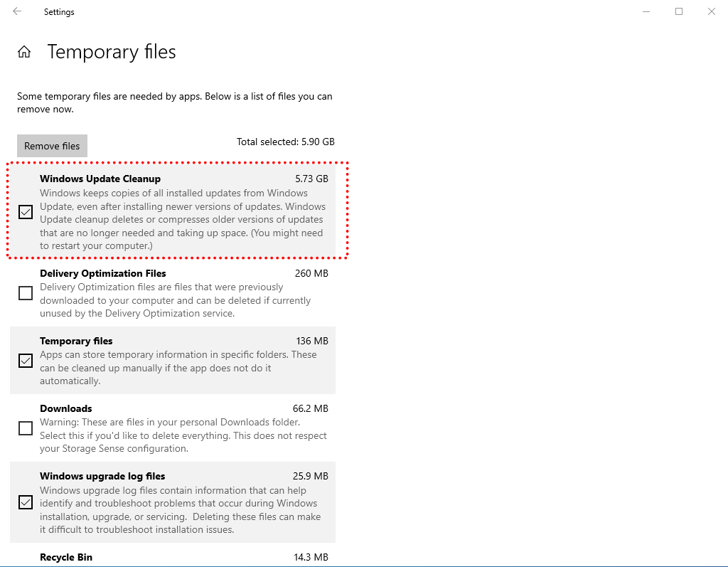This screenshot has width=728, height=567.
Task: Check the Delivery Optimization Files checkbox
Action: click(26, 293)
